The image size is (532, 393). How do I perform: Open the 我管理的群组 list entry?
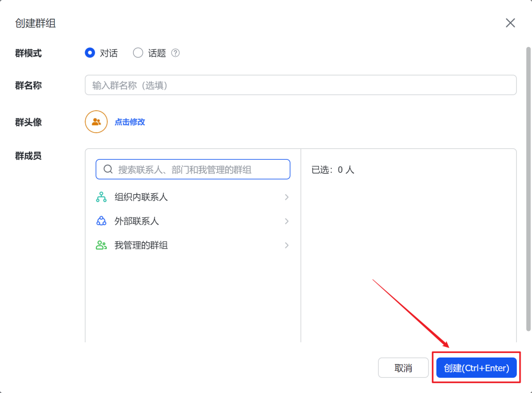click(141, 245)
